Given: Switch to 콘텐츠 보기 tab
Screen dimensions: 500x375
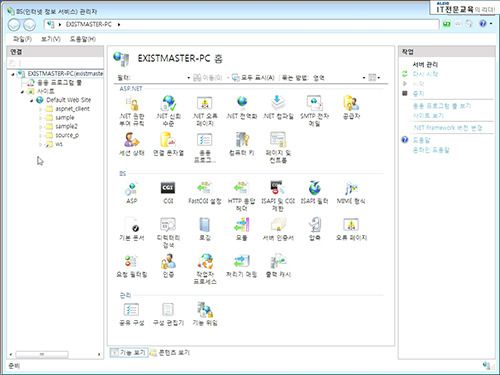Looking at the screenshot, I should pyautogui.click(x=170, y=352).
